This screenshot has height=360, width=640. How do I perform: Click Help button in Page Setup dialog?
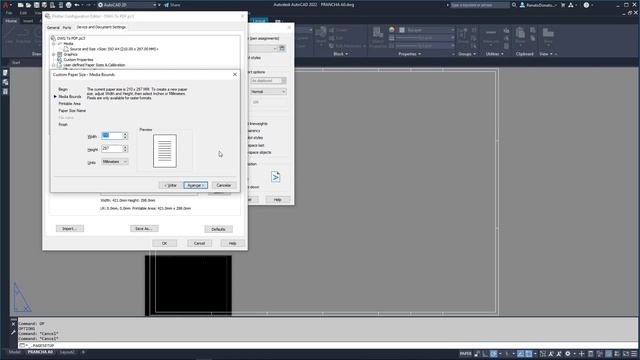pyautogui.click(x=278, y=200)
